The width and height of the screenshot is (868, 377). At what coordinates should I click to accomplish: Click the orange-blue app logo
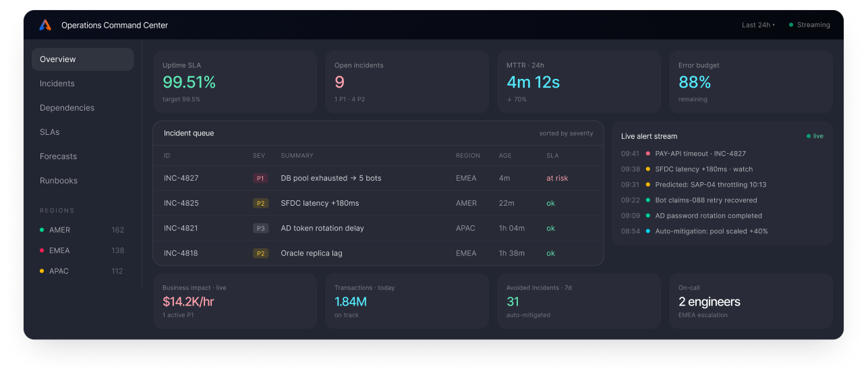(45, 25)
